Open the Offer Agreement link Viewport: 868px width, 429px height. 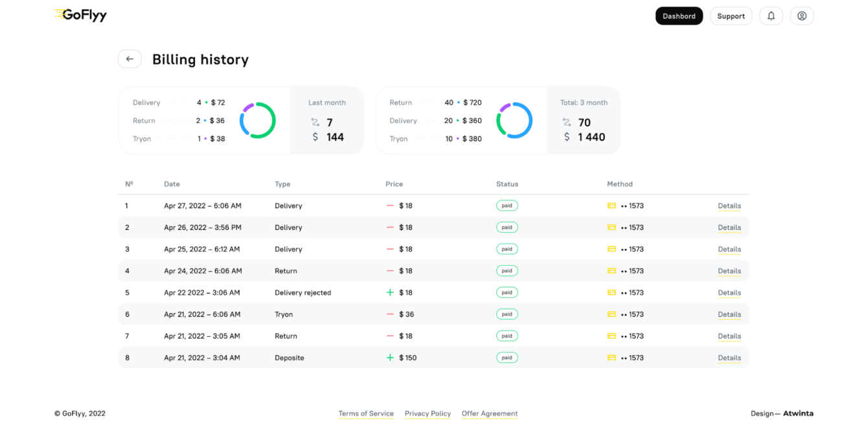[490, 413]
